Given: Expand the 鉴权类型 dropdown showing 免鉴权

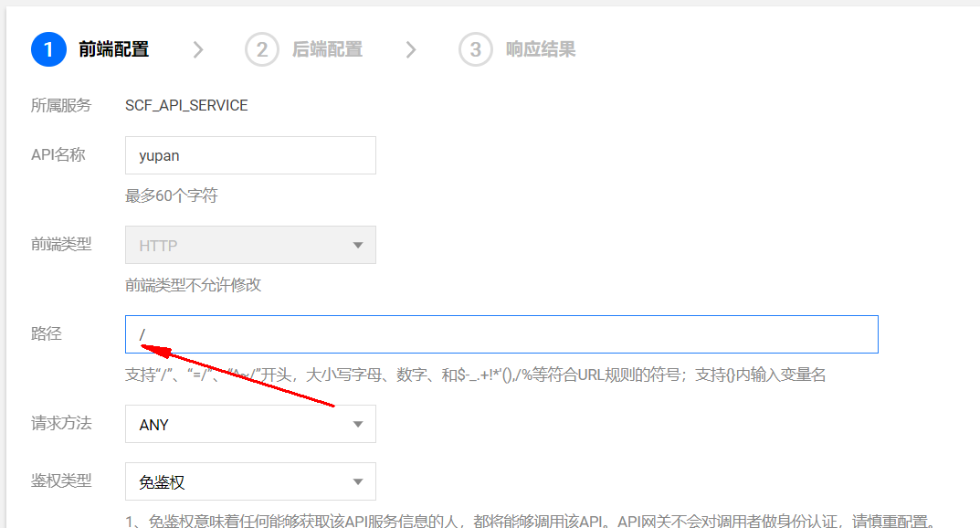Looking at the screenshot, I should pyautogui.click(x=249, y=482).
